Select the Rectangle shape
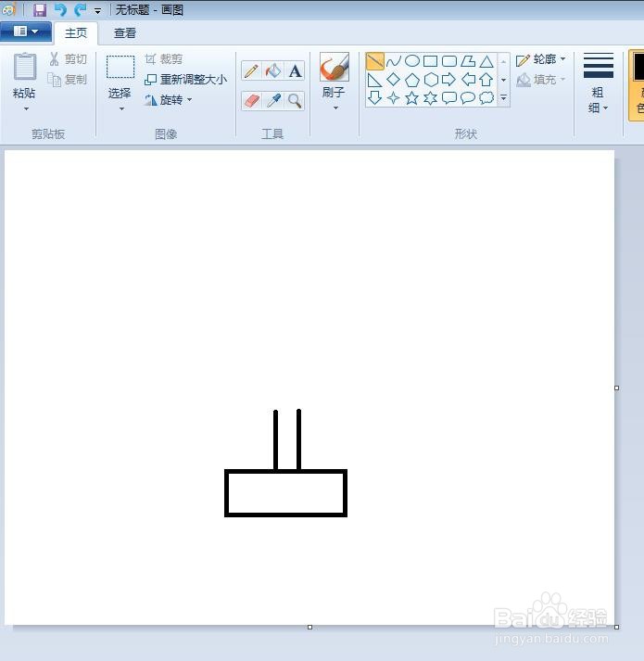 coord(430,61)
